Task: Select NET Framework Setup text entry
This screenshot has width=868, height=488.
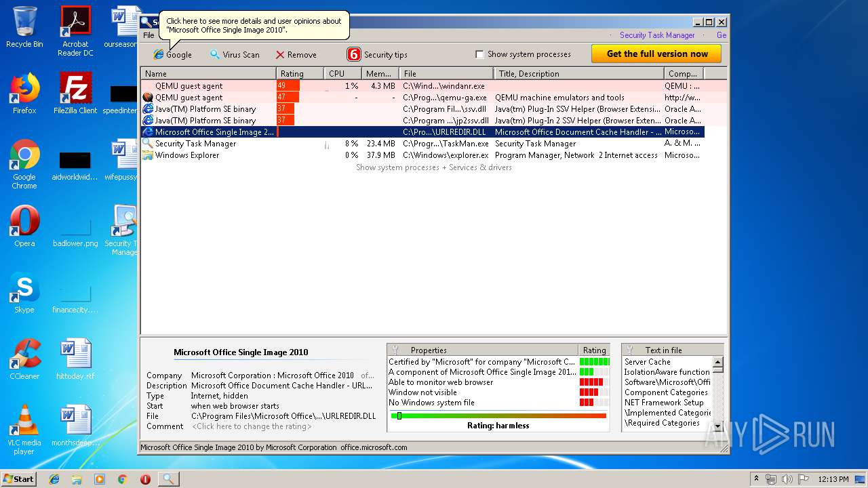Action: click(664, 403)
